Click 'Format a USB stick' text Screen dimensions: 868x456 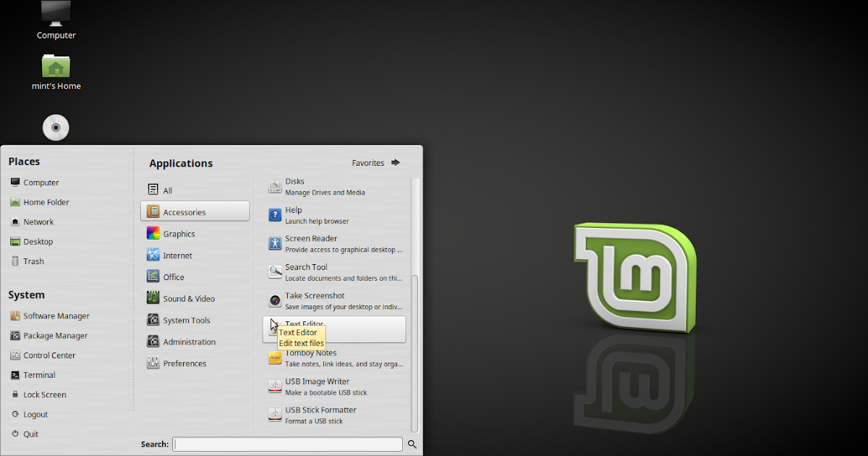(x=314, y=421)
